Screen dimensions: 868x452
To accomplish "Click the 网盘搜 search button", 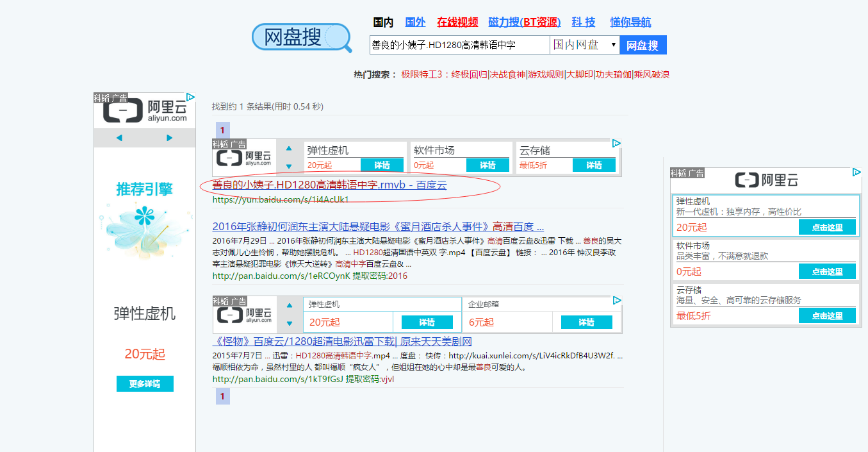I will pos(643,45).
